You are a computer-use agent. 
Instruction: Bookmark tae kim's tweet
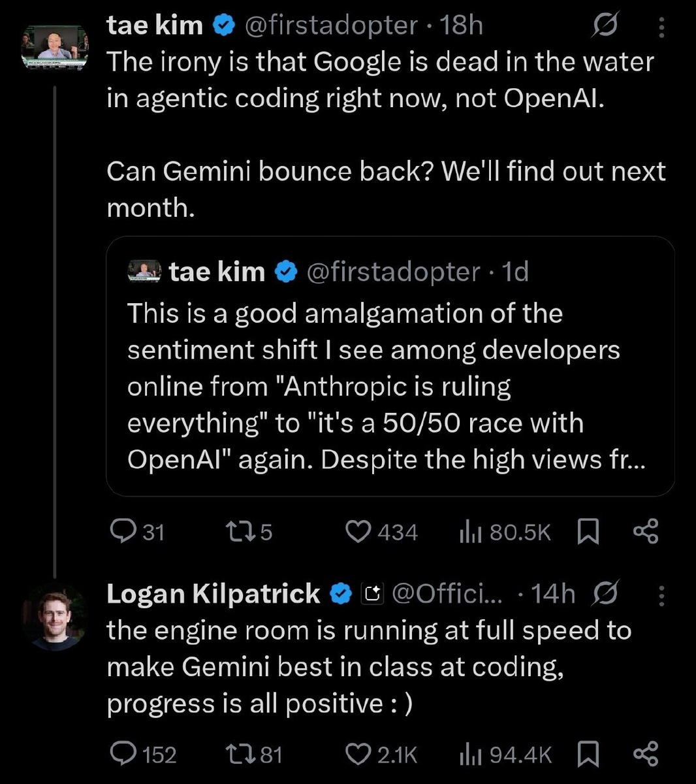(x=588, y=532)
